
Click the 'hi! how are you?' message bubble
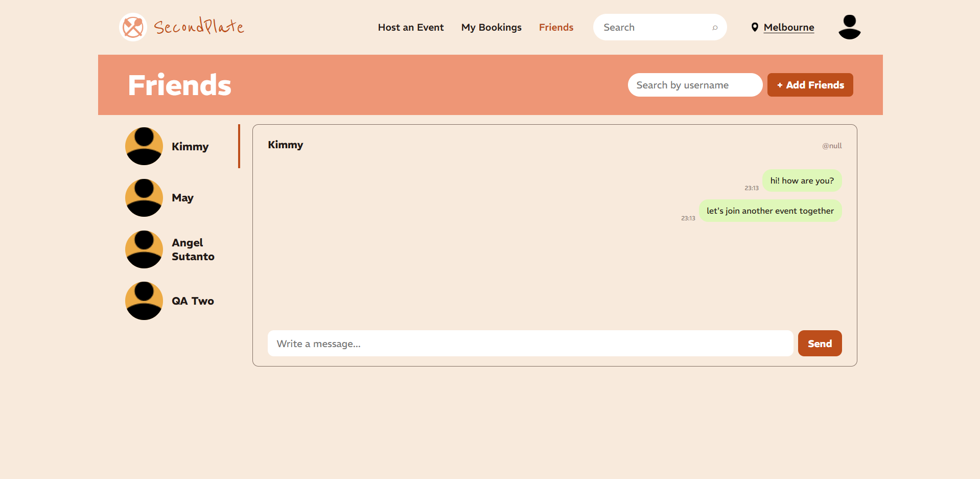[802, 180]
